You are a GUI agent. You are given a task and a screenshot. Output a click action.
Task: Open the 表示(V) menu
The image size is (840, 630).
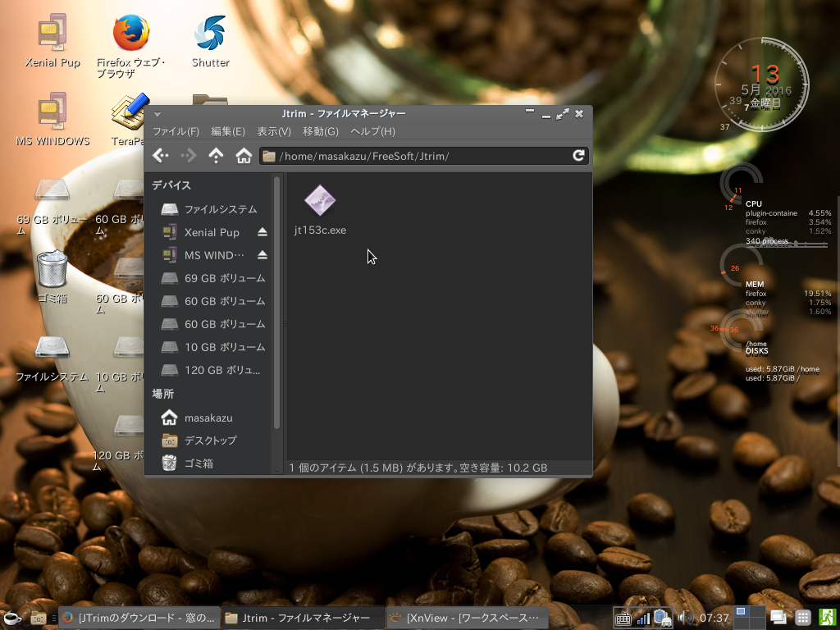[274, 131]
